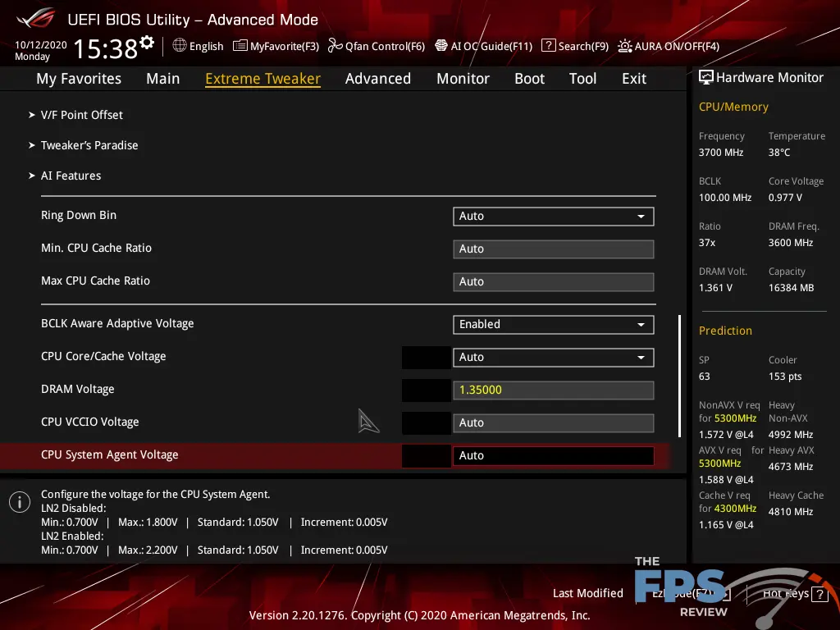Select BCLK Aware Adaptive Voltage label
Viewport: 840px width, 630px height.
point(117,323)
